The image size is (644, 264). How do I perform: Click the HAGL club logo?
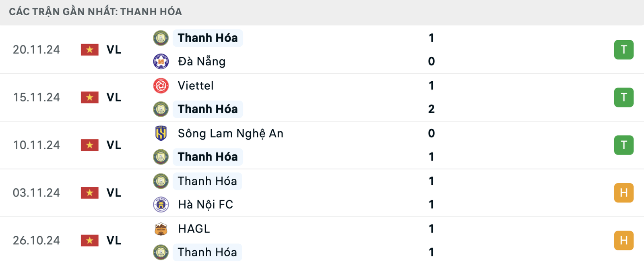161,229
